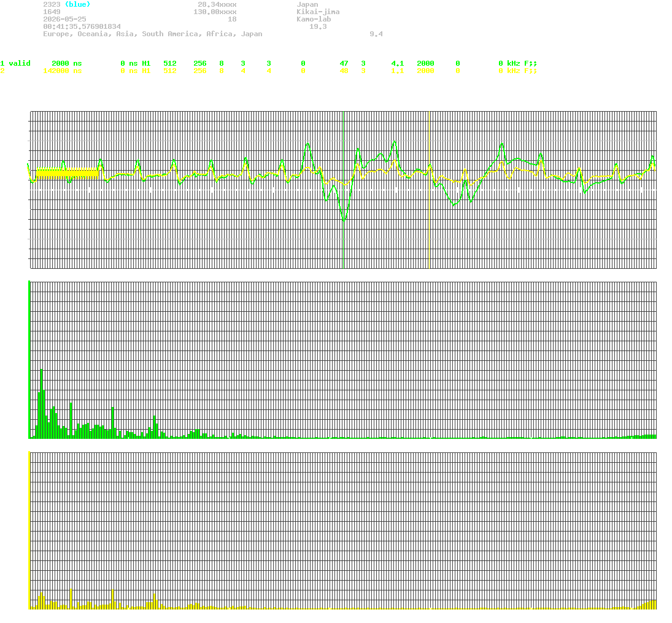Click the yellow row's value 8
Image resolution: width=672 pixels, height=623 pixels.
(221, 71)
